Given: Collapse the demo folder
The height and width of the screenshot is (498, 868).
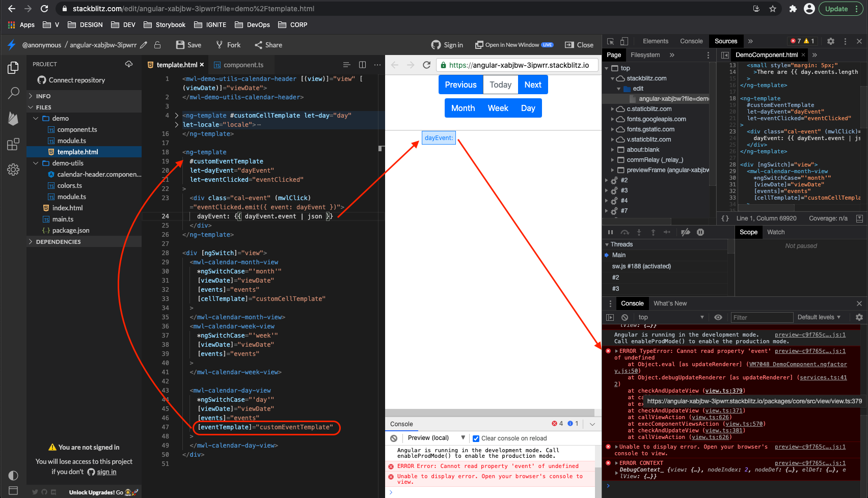Looking at the screenshot, I should click(x=36, y=118).
